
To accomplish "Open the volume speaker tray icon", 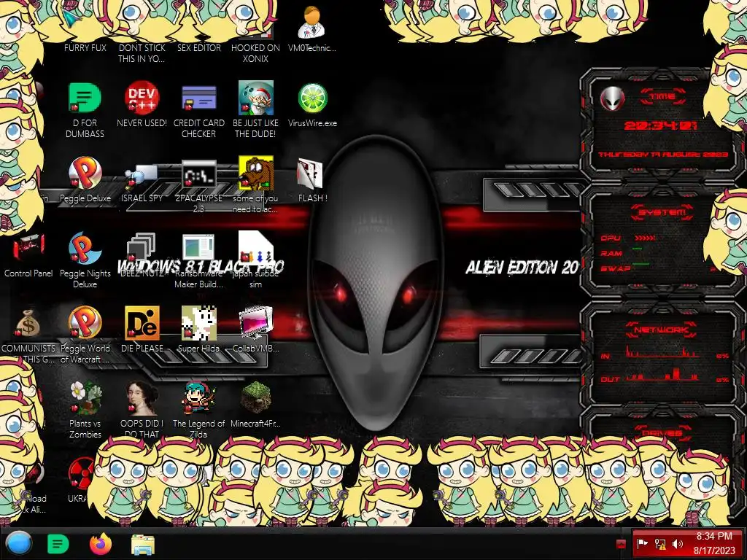I will (678, 543).
